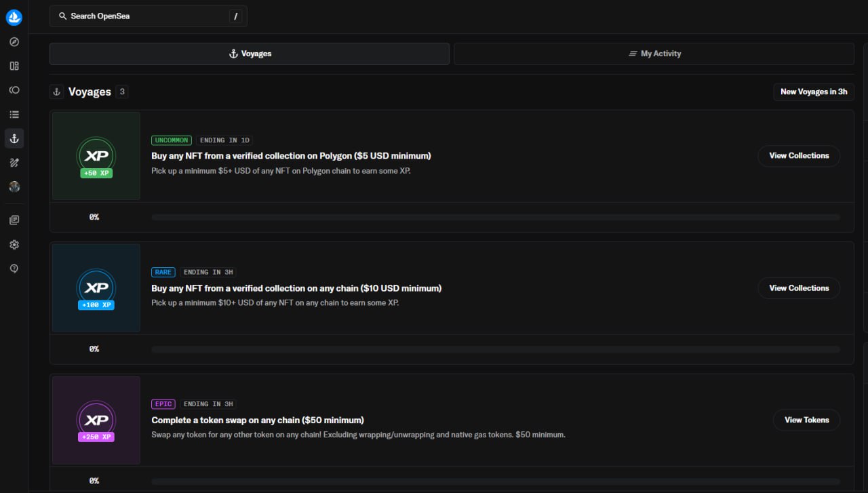Open the Activity list icon in sidebar
Screen dimensions: 868x493
click(14, 115)
